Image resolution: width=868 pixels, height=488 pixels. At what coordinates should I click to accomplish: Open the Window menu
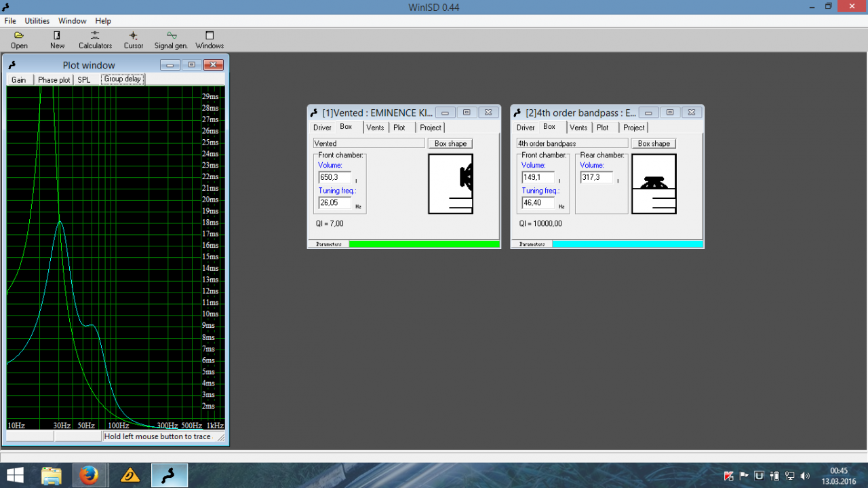click(x=73, y=21)
